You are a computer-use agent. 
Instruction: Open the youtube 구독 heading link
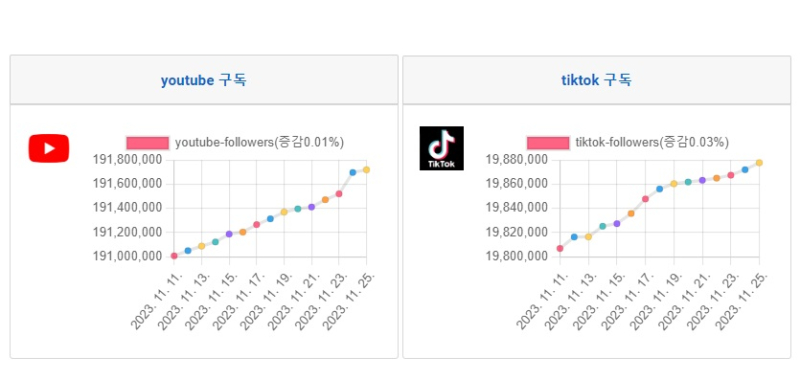click(x=204, y=80)
